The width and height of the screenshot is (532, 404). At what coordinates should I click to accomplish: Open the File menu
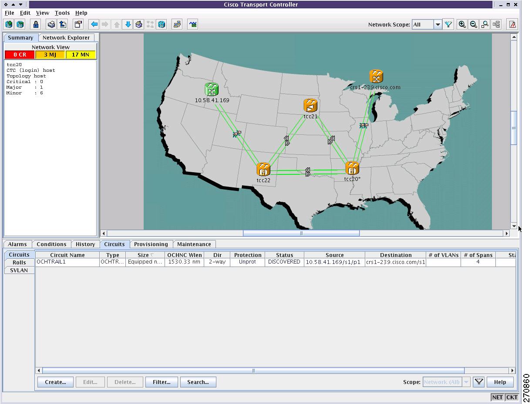pyautogui.click(x=9, y=13)
